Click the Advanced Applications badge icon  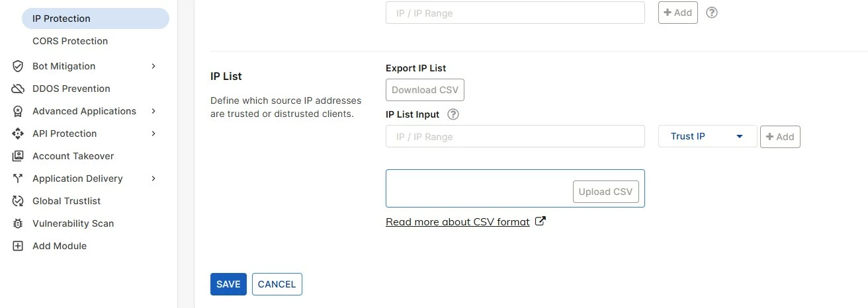click(x=19, y=111)
